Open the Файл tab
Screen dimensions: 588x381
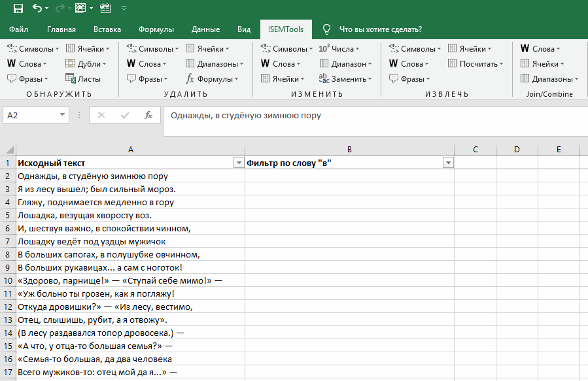click(18, 29)
